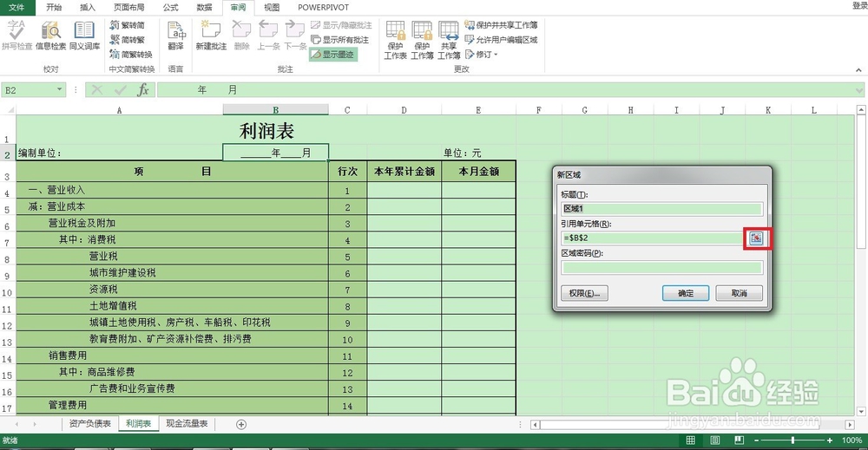The image size is (868, 450).
Task: Click the 100% zoom level
Action: 852,440
